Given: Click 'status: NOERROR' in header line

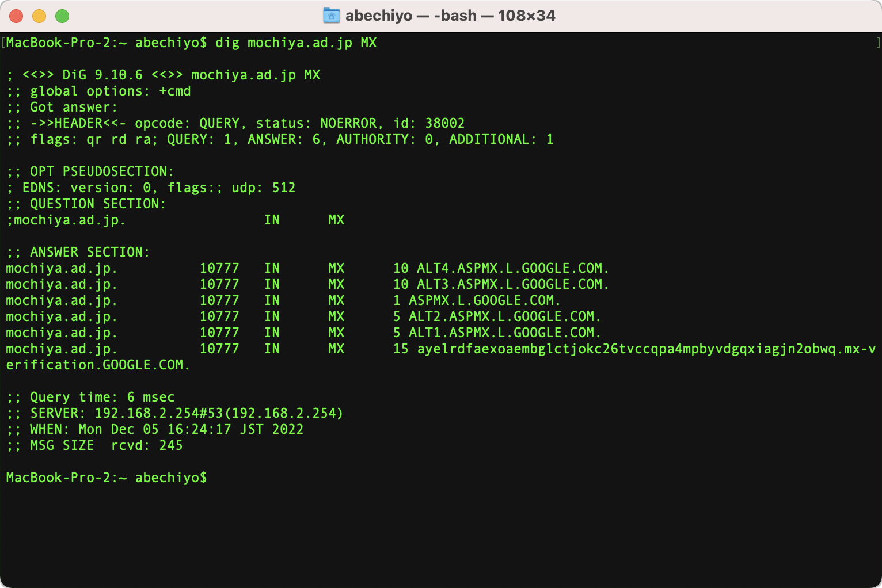Looking at the screenshot, I should click(x=317, y=124).
